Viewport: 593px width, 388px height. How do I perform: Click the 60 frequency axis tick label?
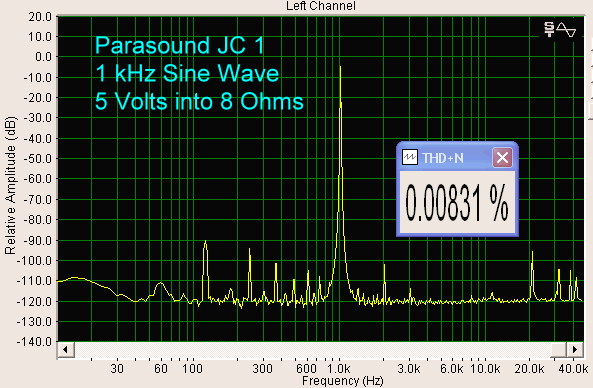(161, 368)
